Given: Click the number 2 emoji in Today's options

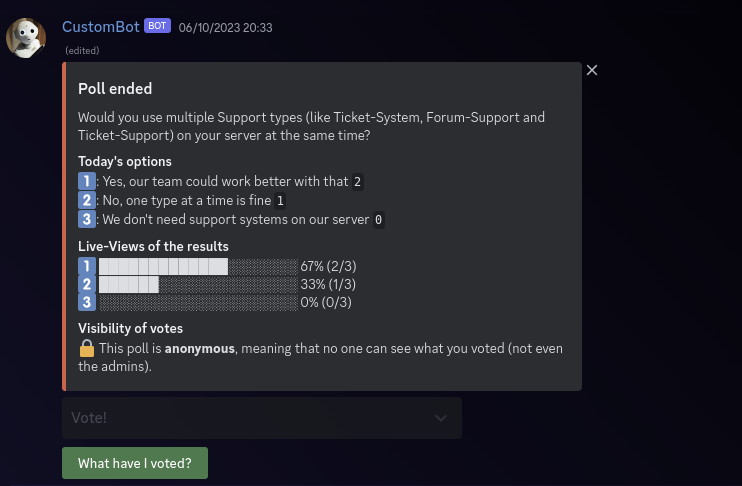Looking at the screenshot, I should (87, 200).
